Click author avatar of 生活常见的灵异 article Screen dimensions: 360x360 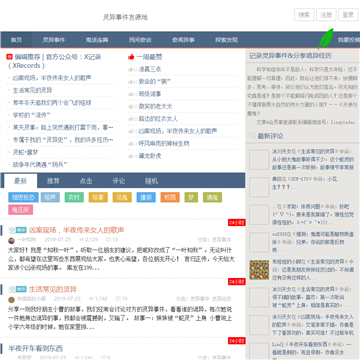click(11, 299)
